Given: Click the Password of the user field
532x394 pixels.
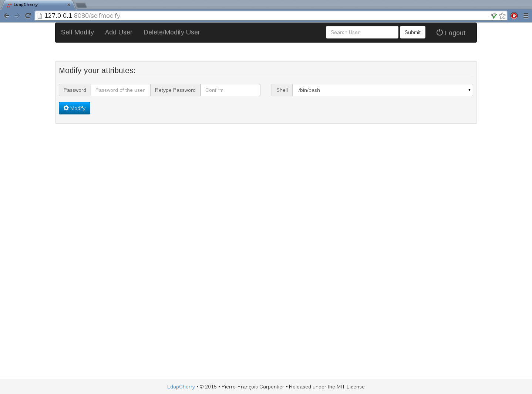Looking at the screenshot, I should coord(120,90).
